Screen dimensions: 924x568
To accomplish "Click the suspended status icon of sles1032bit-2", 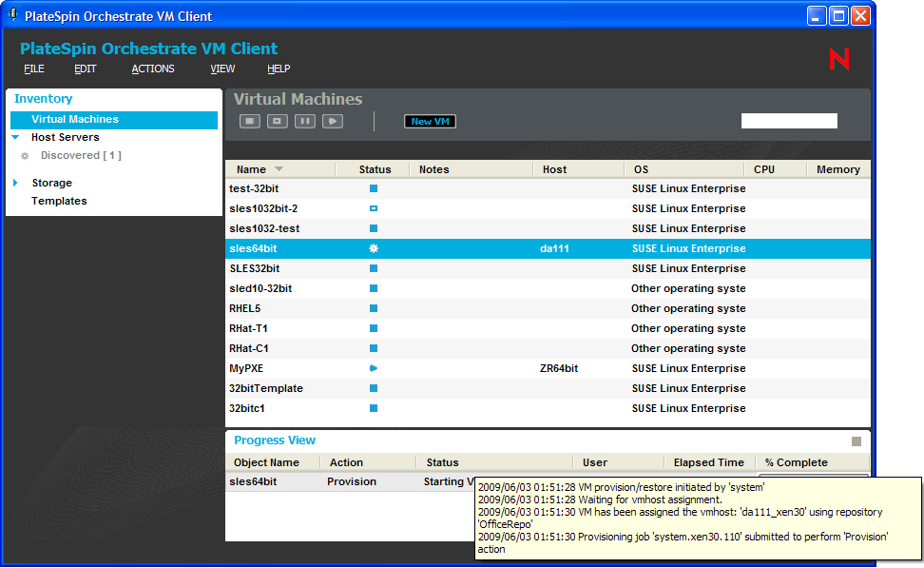I will pos(374,208).
